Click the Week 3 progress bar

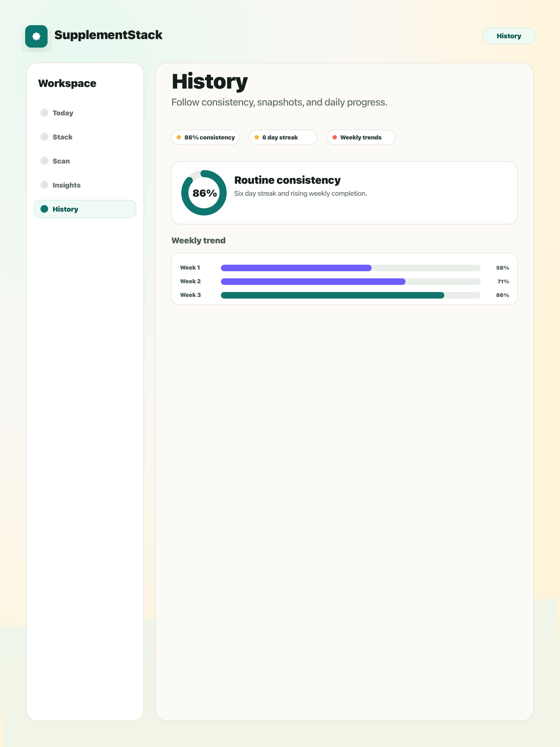pyautogui.click(x=351, y=295)
